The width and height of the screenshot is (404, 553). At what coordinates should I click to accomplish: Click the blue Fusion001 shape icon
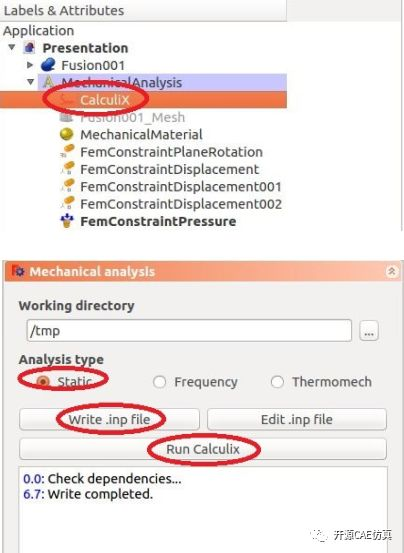click(x=48, y=65)
